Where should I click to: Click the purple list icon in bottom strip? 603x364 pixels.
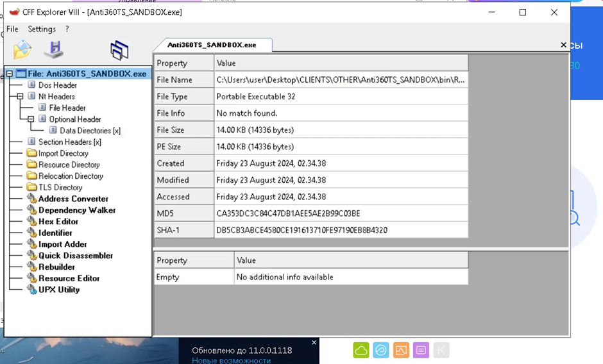(x=421, y=350)
